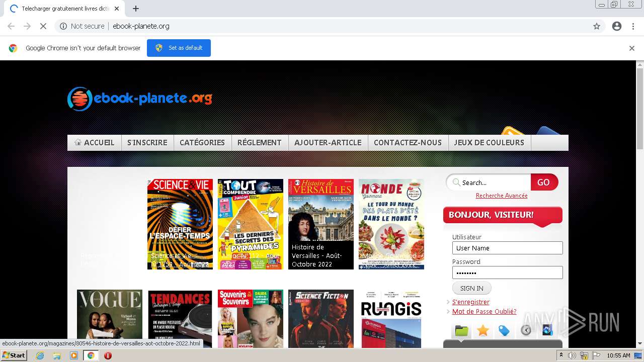View site information for Not secure
The image size is (644, 362).
pyautogui.click(x=82, y=26)
